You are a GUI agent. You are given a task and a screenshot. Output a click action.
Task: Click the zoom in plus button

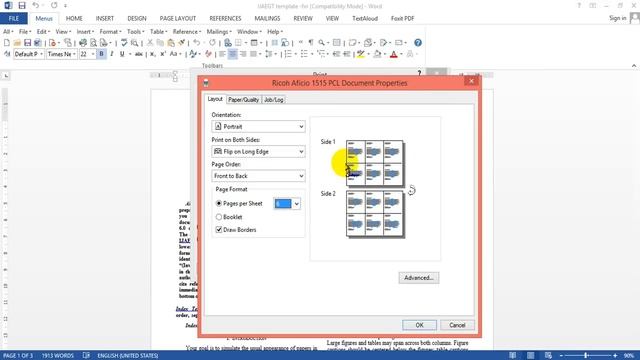tap(615, 356)
